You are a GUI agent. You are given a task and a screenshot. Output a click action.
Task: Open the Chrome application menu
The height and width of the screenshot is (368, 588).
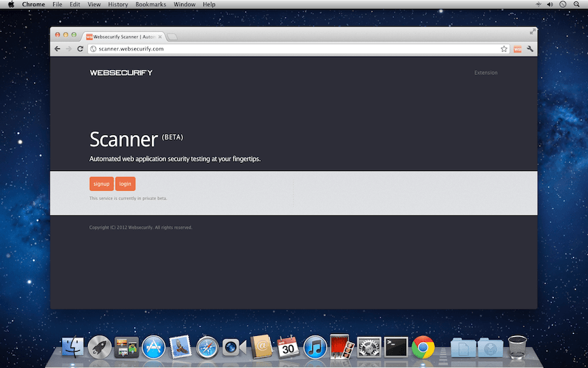(x=33, y=5)
